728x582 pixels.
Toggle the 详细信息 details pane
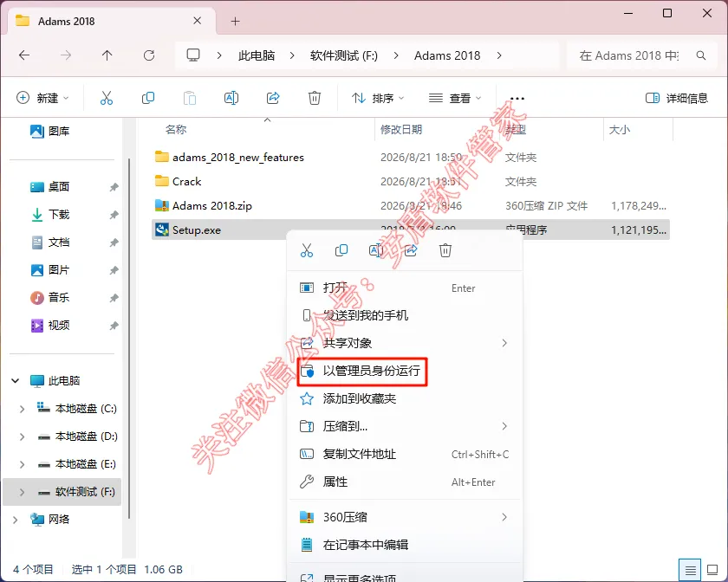click(677, 98)
